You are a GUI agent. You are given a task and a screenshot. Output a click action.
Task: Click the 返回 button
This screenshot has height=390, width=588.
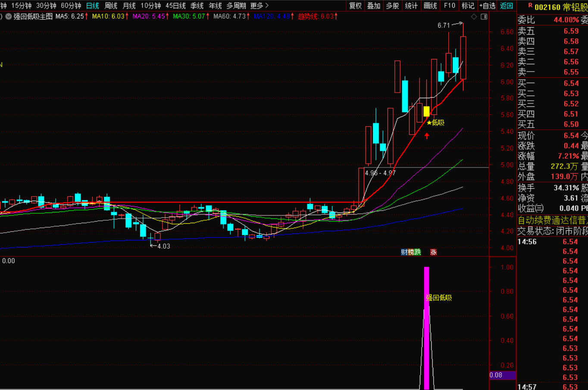[507, 6]
